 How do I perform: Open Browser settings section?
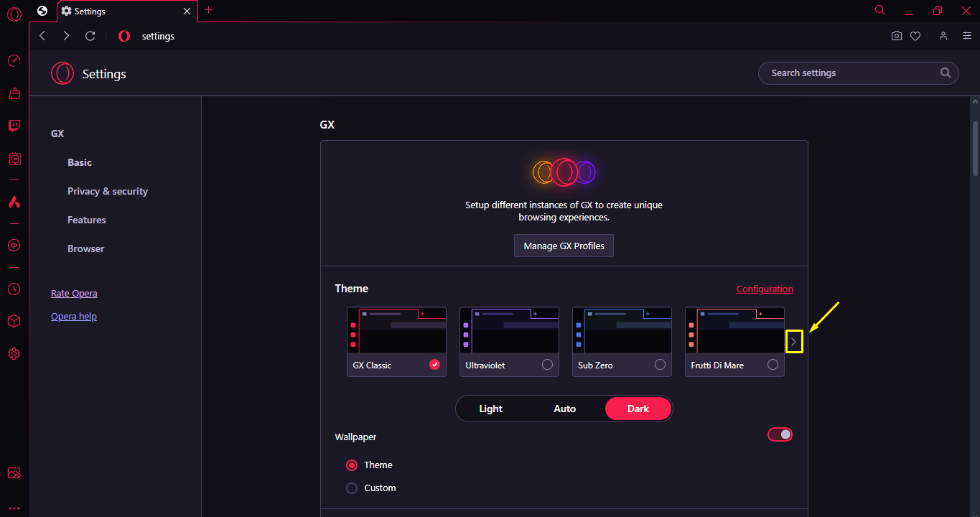point(86,248)
